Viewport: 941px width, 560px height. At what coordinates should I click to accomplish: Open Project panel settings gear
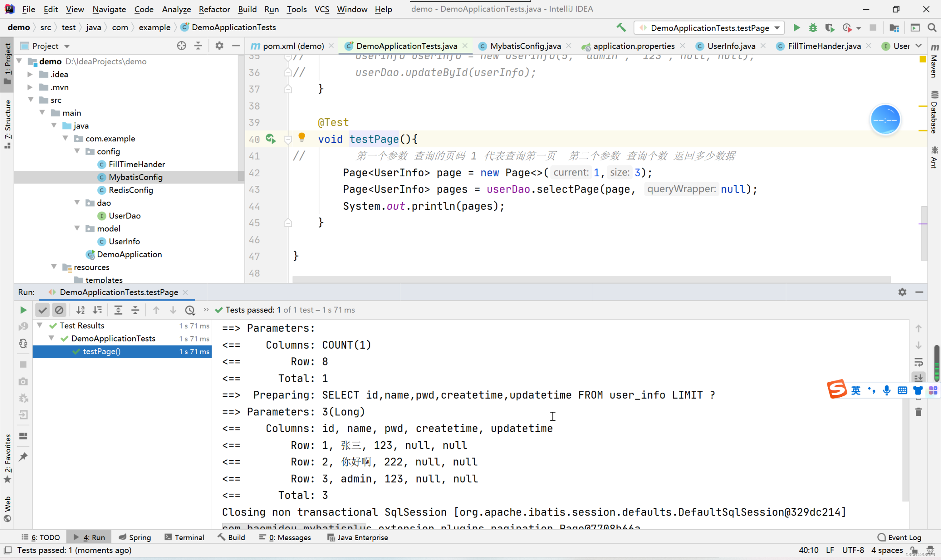[219, 46]
